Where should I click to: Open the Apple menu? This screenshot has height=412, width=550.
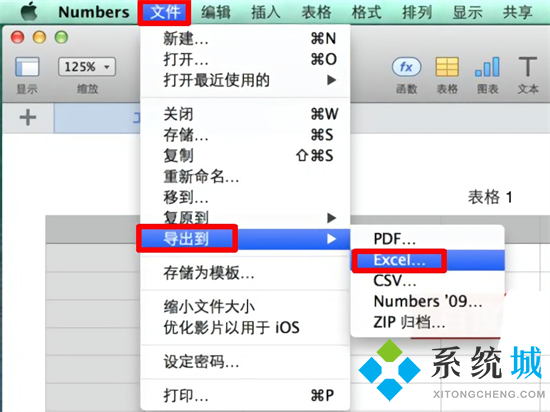[x=29, y=12]
